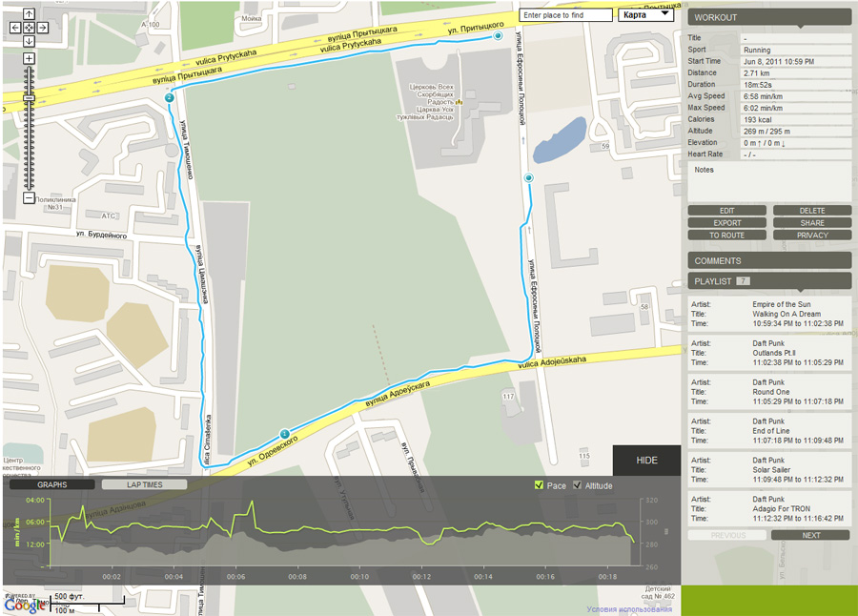Viewport: 858px width, 616px height.
Task: Click the route start point marker
Action: [528, 178]
